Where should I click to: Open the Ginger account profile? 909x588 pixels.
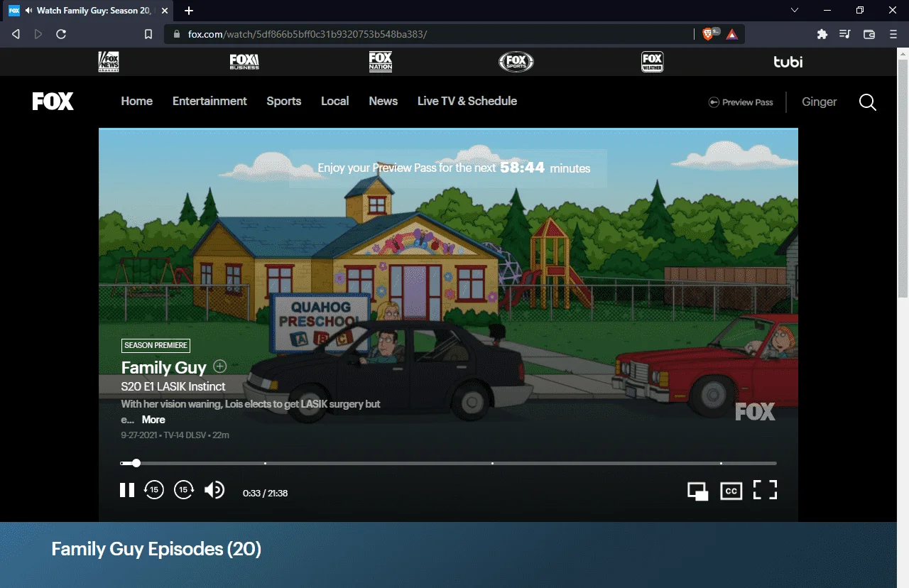point(820,102)
